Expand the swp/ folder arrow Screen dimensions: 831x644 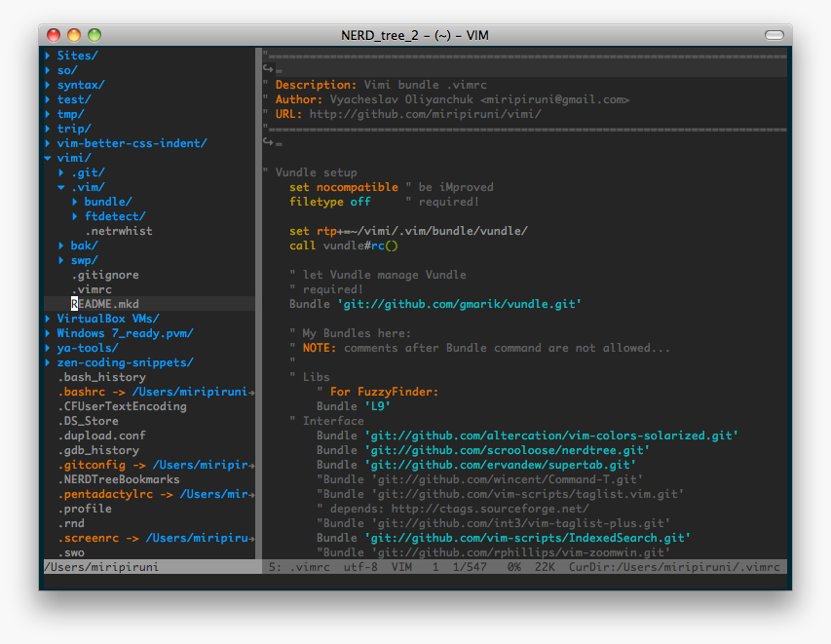pos(61,260)
